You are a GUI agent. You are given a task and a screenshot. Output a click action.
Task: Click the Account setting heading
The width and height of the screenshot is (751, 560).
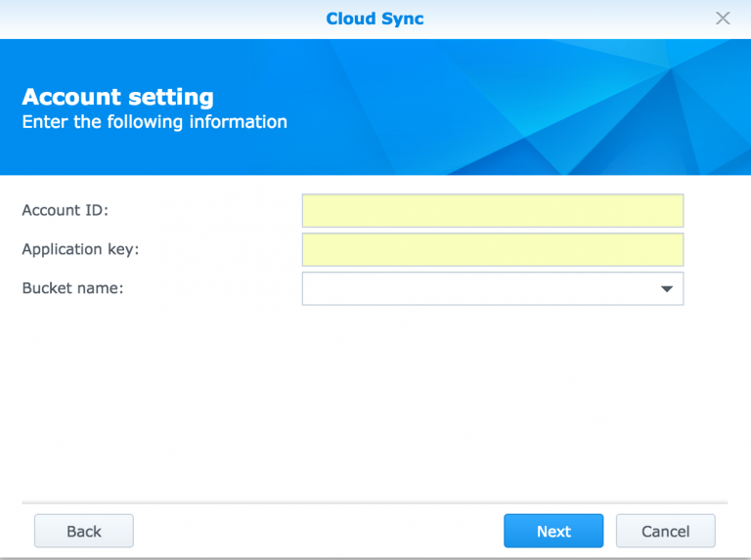[x=117, y=97]
